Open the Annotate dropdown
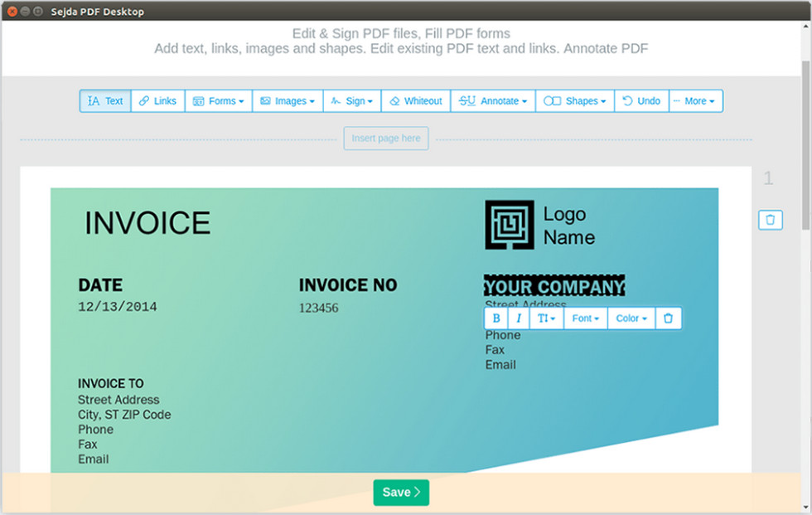Viewport: 812px width, 515px height. [x=493, y=101]
